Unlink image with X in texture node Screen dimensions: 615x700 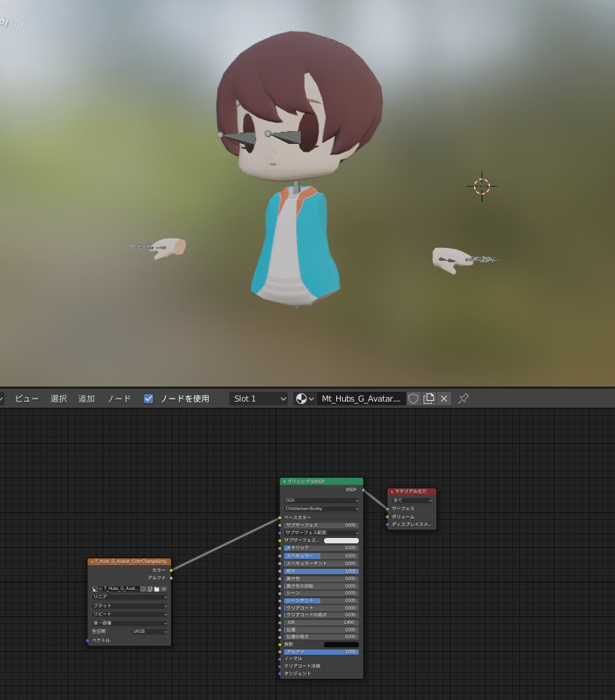[x=164, y=588]
